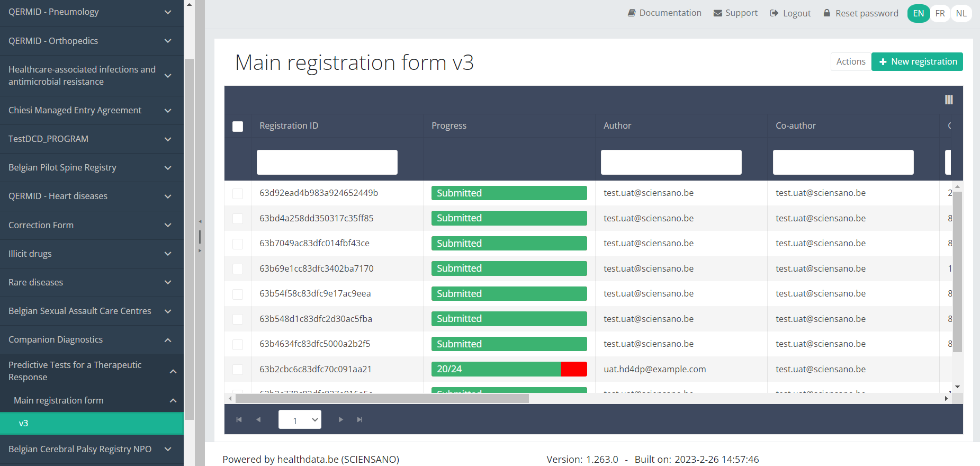This screenshot has height=466, width=980.
Task: Collapse the Companion Diagnostics section
Action: coord(92,339)
